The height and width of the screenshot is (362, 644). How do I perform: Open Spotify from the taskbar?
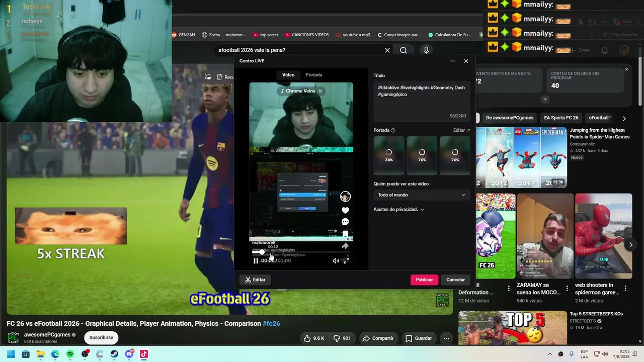point(70,354)
